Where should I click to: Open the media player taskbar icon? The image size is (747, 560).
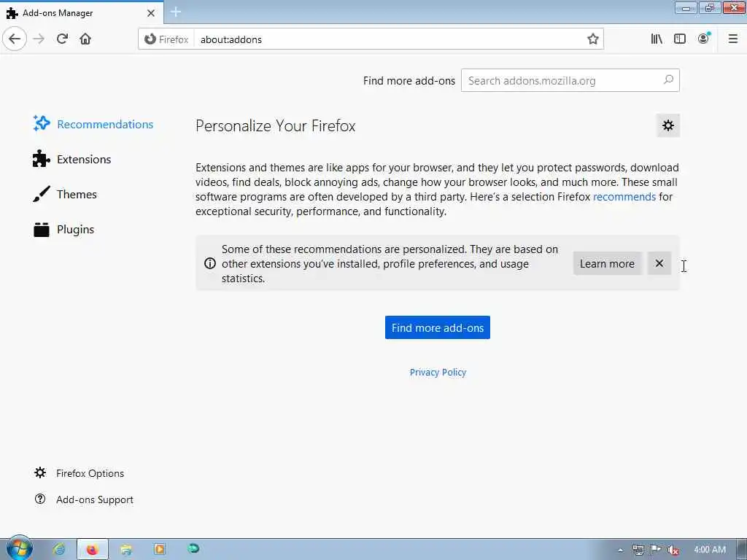click(160, 549)
